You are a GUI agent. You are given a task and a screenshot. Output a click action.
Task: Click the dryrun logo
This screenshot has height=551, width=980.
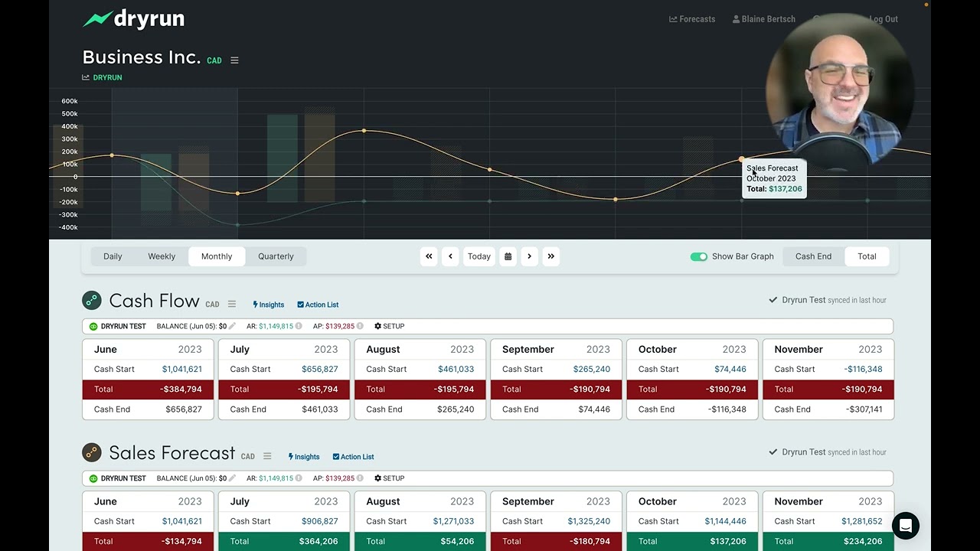coord(133,19)
